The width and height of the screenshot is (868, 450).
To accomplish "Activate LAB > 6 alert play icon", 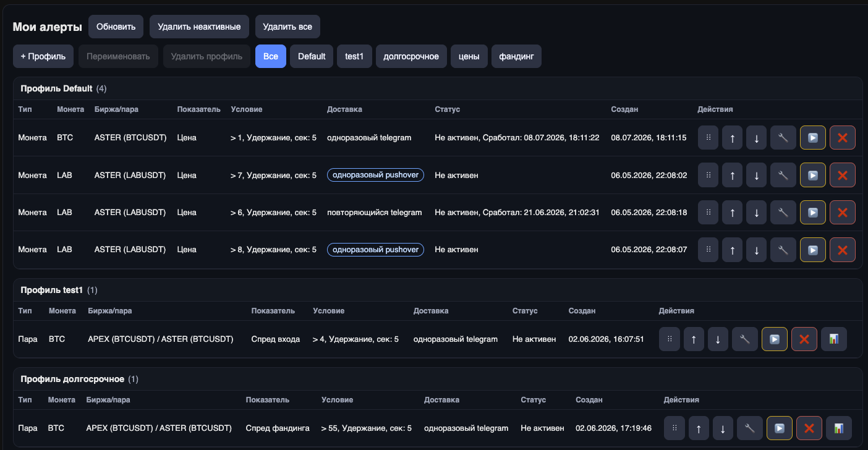I will (x=813, y=212).
